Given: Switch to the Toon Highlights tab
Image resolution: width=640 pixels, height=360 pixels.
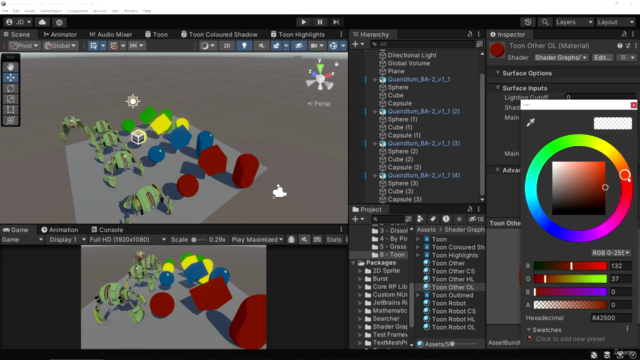Looking at the screenshot, I should (x=298, y=34).
